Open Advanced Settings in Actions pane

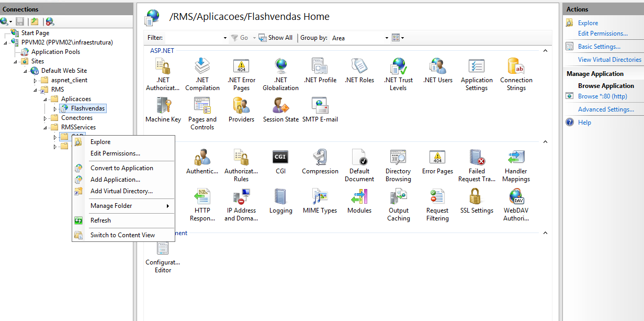pyautogui.click(x=606, y=109)
